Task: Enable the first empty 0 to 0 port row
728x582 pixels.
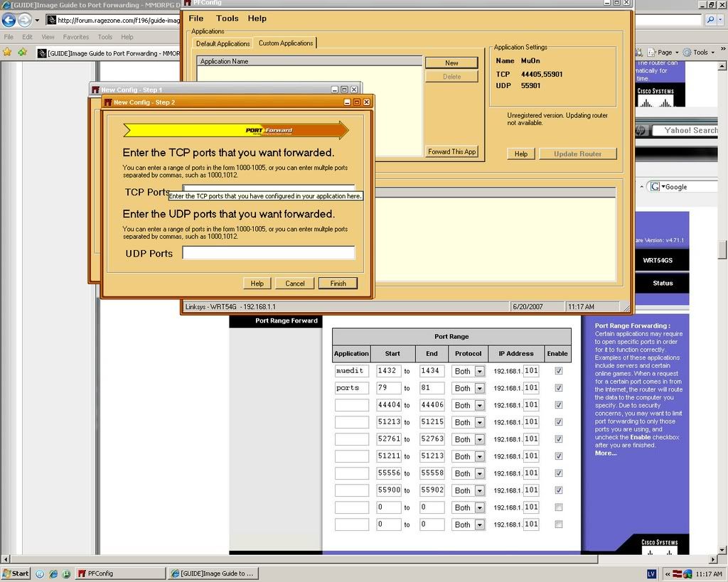Action: (558, 507)
